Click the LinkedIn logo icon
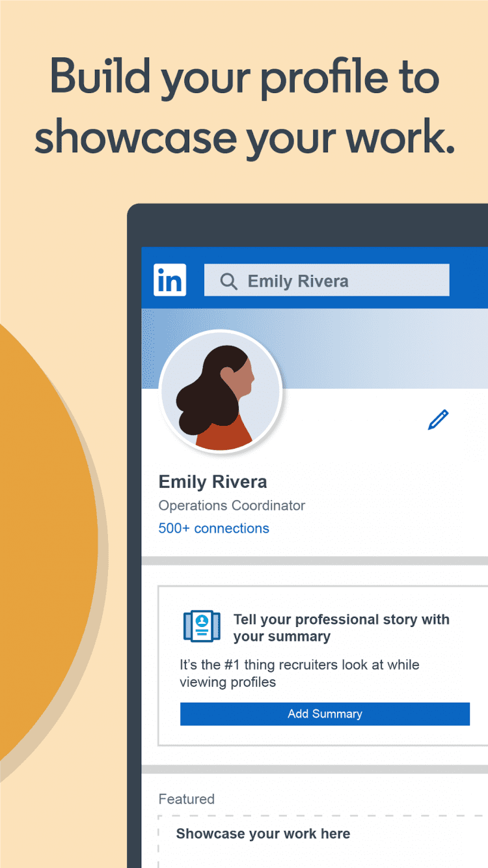 click(x=170, y=280)
